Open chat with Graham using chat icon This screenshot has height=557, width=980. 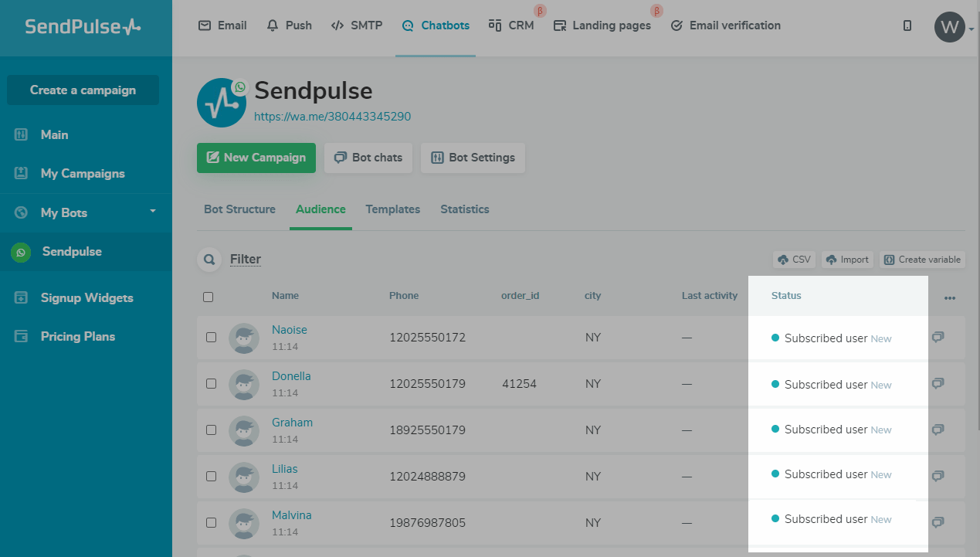tap(938, 430)
